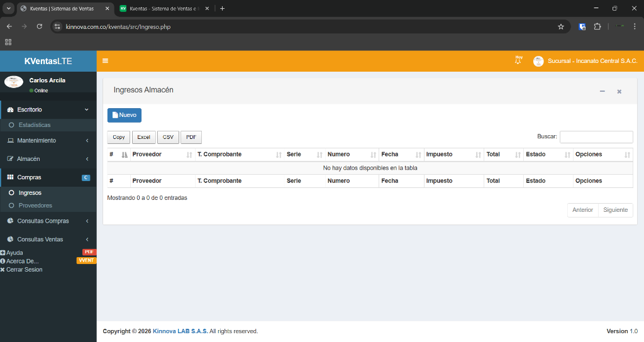Expand the Consultas Compras menu arrow
The height and width of the screenshot is (342, 644).
[x=87, y=221]
